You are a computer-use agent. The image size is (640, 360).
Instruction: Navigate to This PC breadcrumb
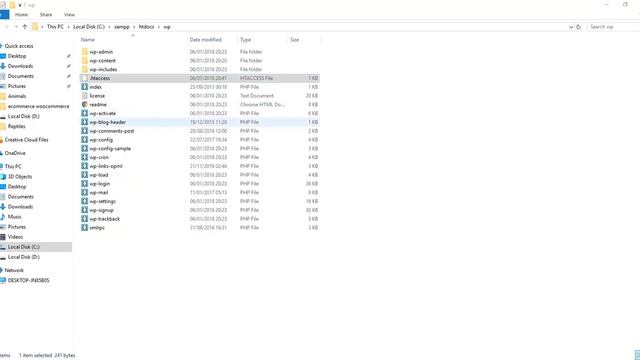[x=55, y=27]
